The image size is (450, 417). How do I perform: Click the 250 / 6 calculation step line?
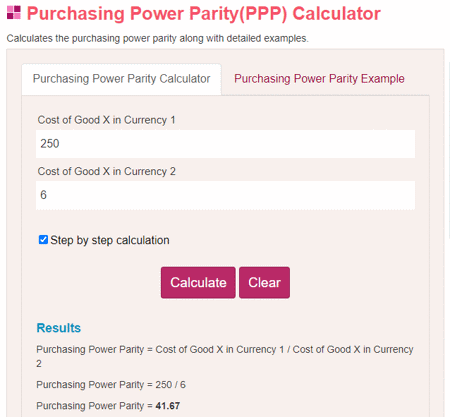pos(111,385)
